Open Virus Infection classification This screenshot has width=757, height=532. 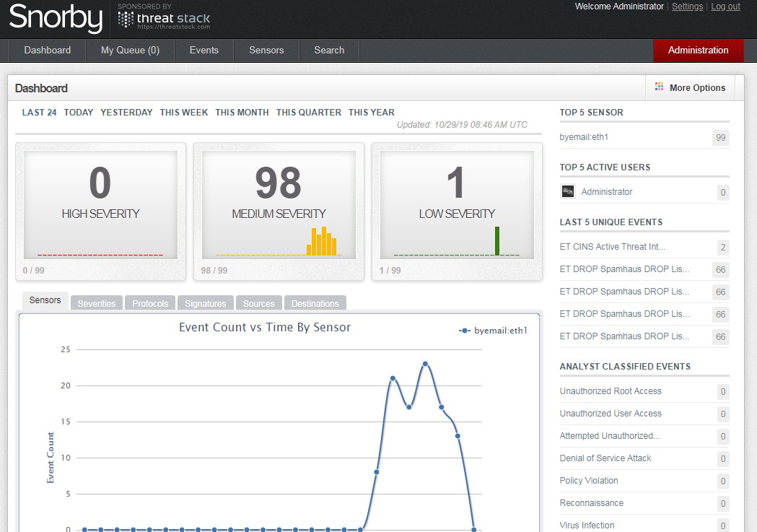587,526
